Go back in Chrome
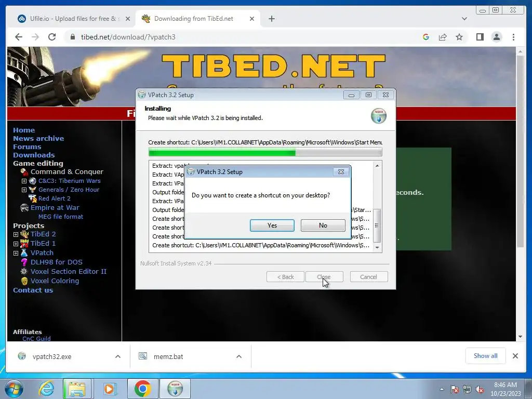532x399 pixels. [x=19, y=37]
